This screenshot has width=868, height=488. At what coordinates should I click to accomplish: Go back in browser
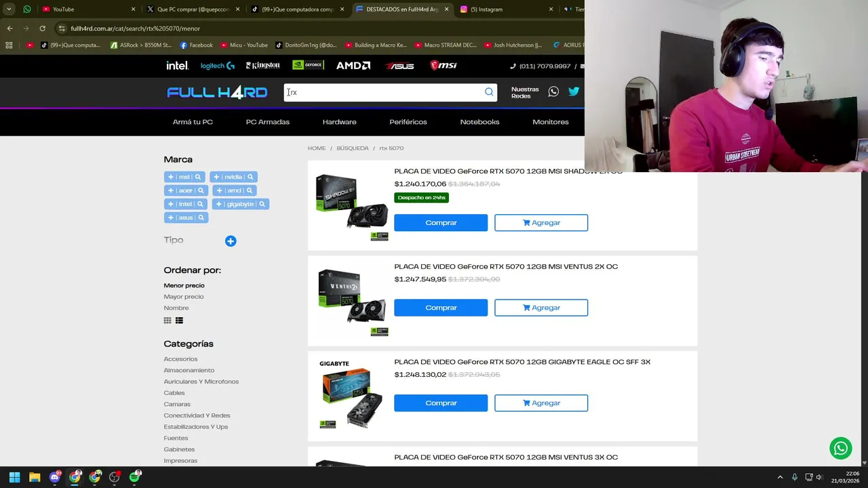[x=9, y=28]
